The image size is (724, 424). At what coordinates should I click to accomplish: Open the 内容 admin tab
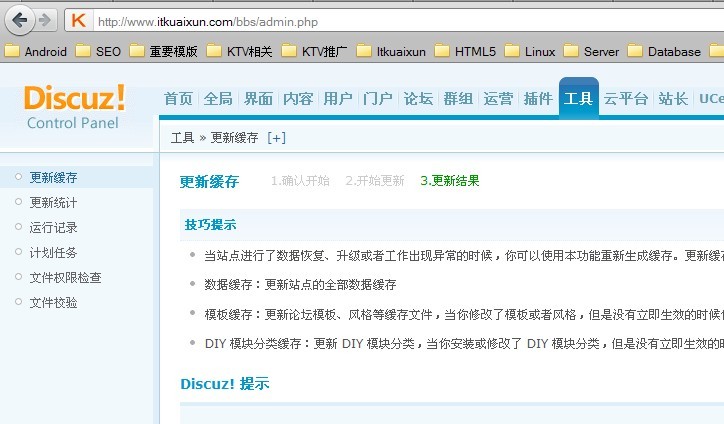tap(298, 98)
